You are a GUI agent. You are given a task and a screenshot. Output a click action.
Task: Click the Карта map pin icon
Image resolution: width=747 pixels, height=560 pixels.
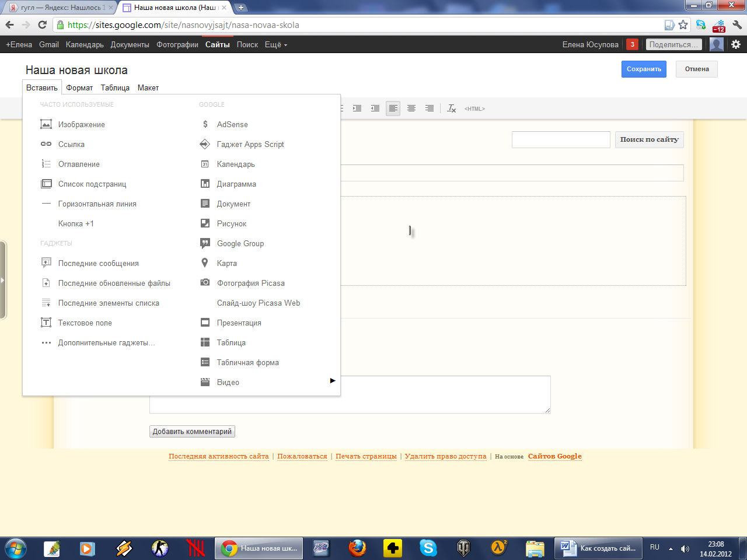coord(205,263)
